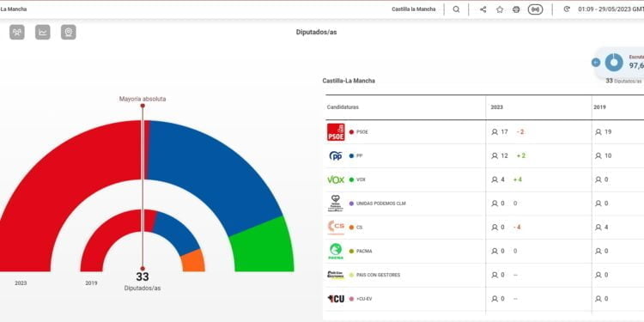The image size is (644, 322).
Task: Click the 2023 column header
Action: coord(496,107)
